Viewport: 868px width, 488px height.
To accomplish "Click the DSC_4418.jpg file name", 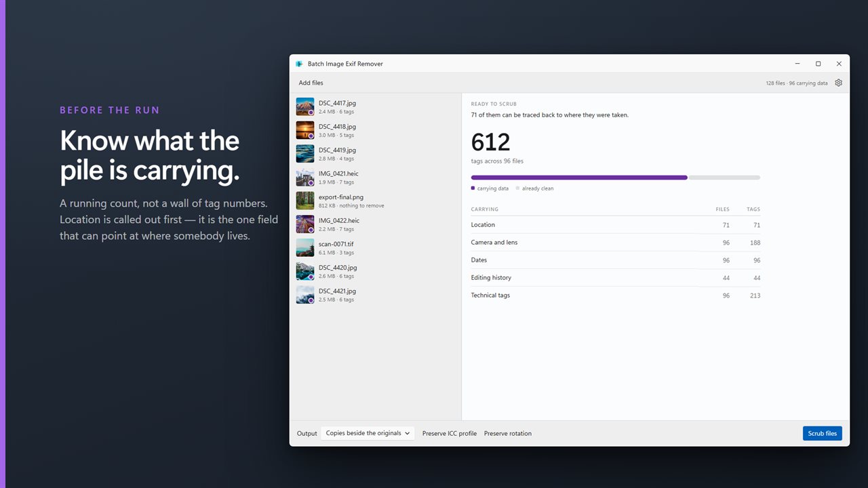I will click(337, 127).
